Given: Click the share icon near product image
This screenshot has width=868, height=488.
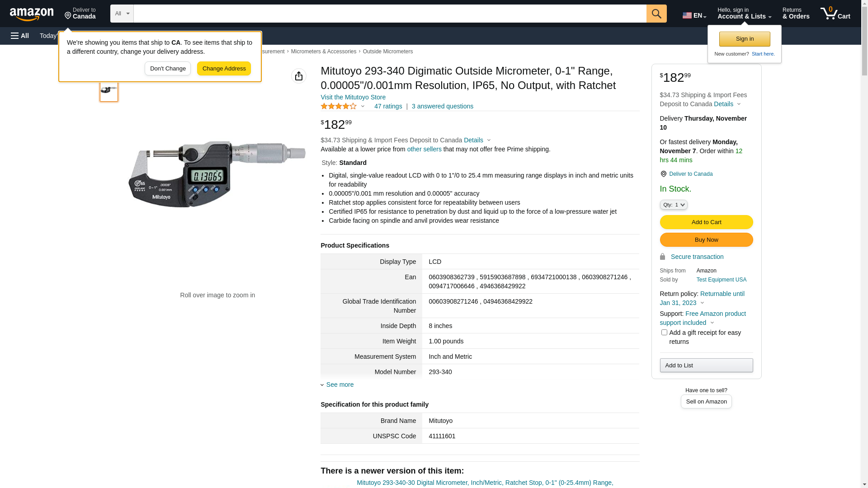Looking at the screenshot, I should point(299,76).
